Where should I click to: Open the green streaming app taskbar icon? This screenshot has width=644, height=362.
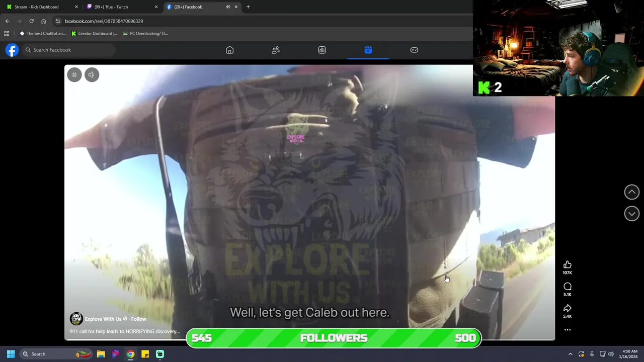point(160,354)
